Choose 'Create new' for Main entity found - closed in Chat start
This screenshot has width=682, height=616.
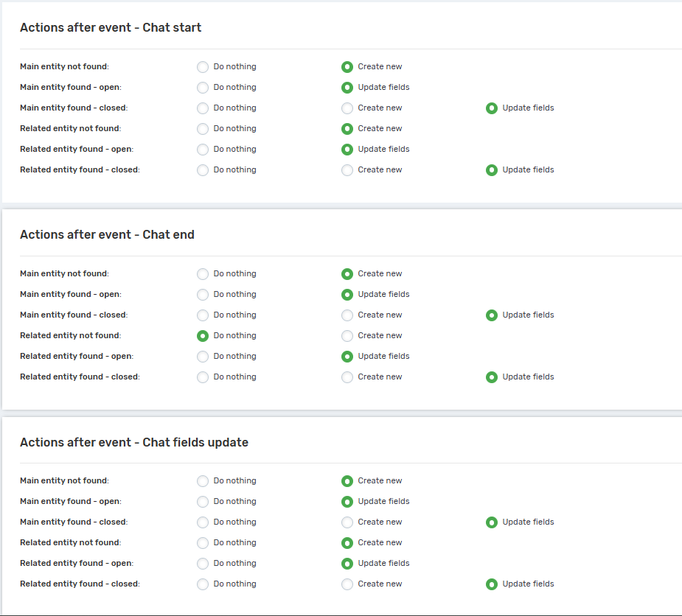pos(347,108)
